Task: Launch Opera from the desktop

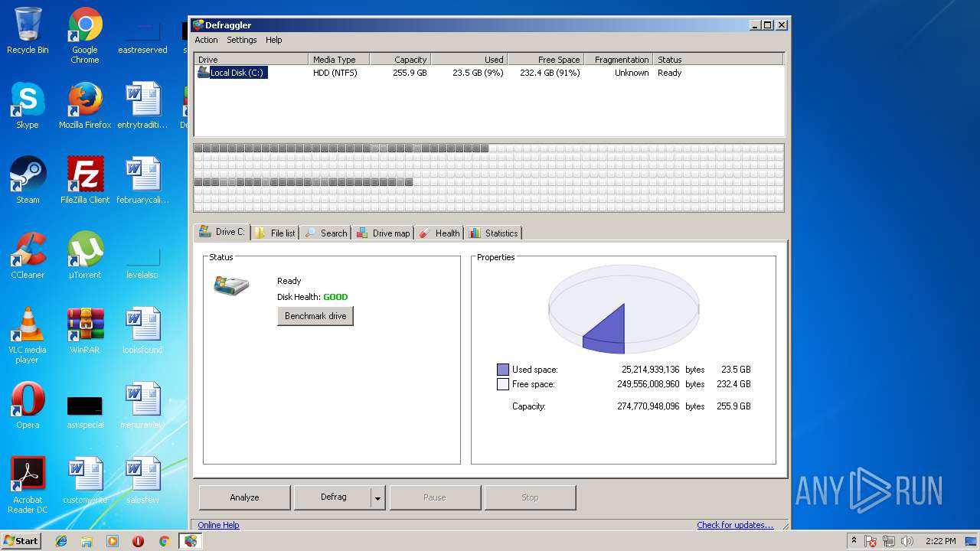Action: point(28,406)
